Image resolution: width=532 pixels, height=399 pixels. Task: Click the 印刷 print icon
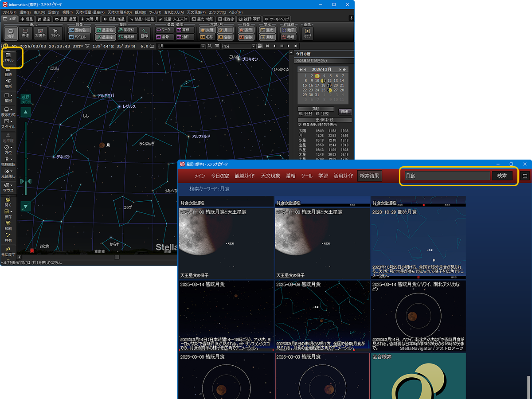[8, 226]
